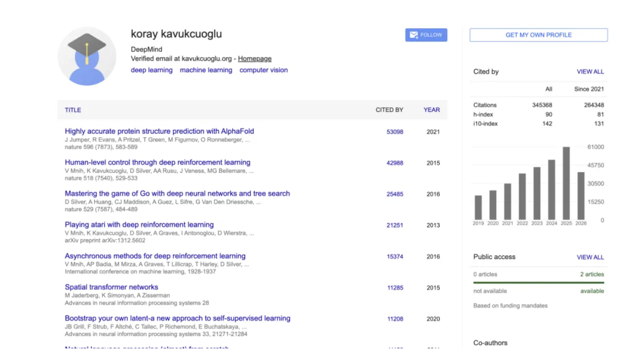Click the 2026 bar in citations chart
The image size is (638, 364).
(x=581, y=196)
